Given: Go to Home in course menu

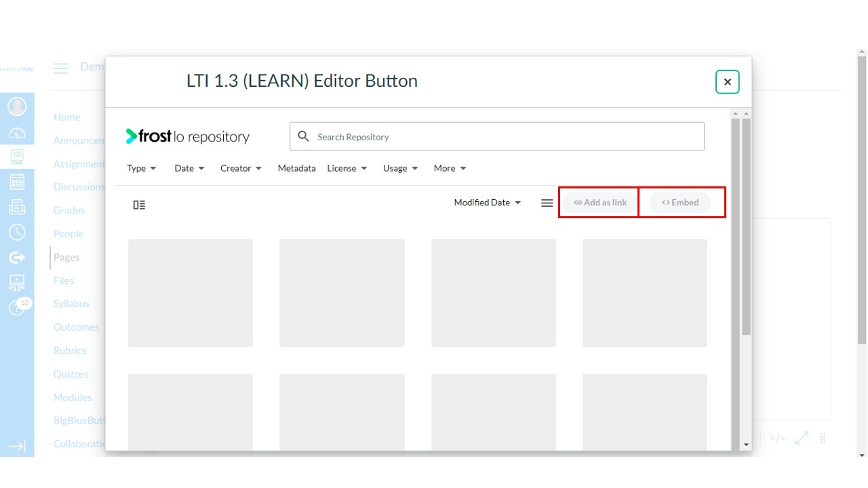Looking at the screenshot, I should point(67,117).
